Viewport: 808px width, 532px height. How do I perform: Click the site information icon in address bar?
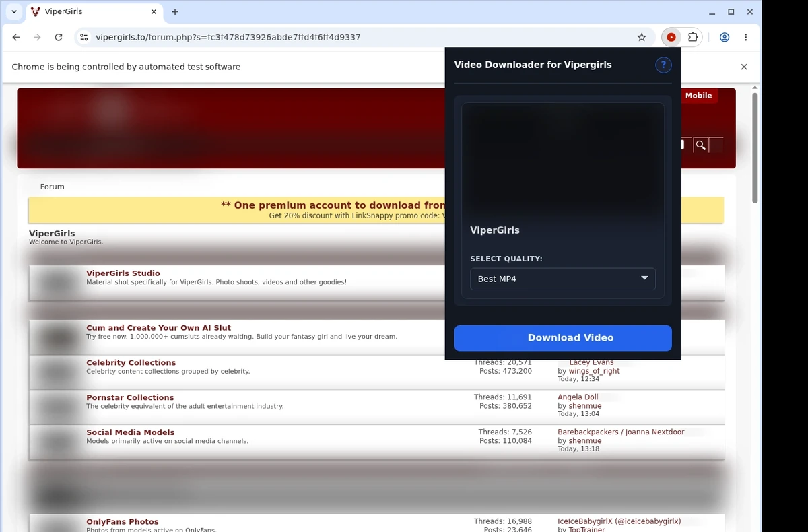(x=84, y=38)
